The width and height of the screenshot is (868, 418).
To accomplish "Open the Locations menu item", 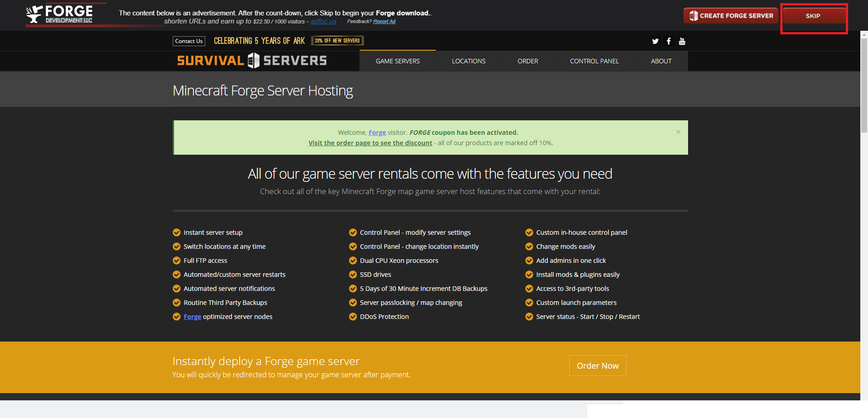I will (469, 61).
